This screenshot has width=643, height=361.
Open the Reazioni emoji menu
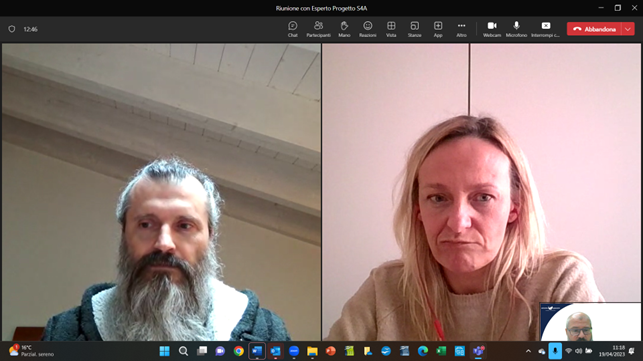pyautogui.click(x=367, y=29)
